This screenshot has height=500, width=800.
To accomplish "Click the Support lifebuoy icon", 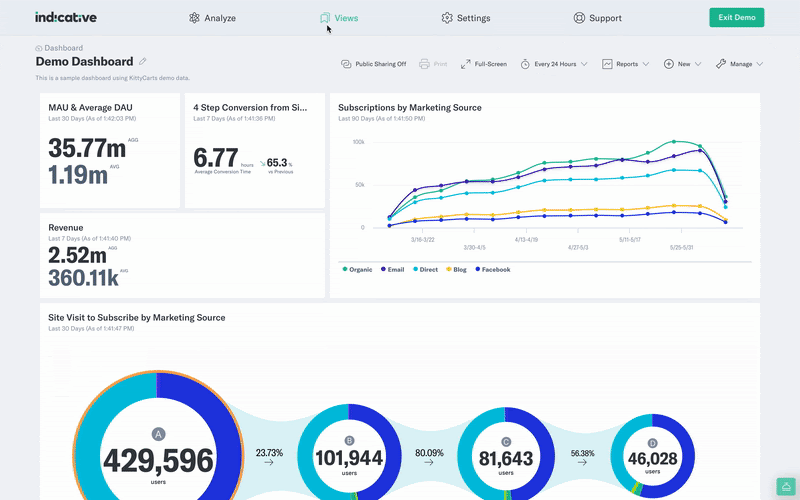I will pyautogui.click(x=579, y=18).
